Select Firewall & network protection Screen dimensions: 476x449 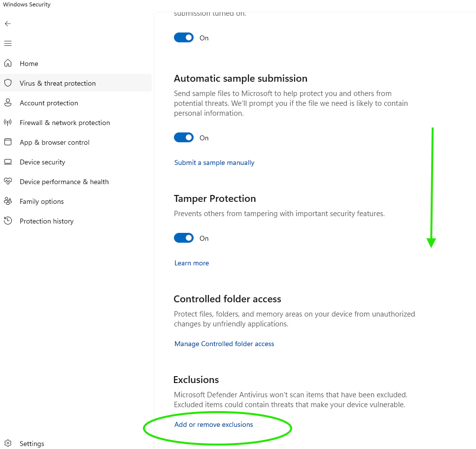click(x=65, y=122)
